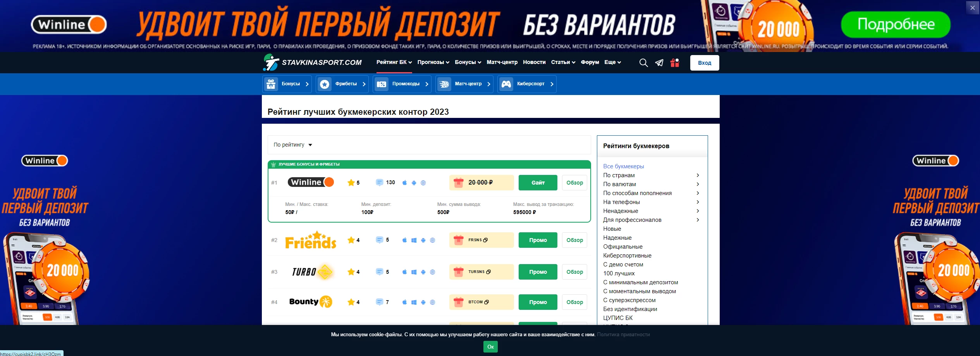Click the Bounty bookmaker logo
Screen dimensions: 980x356
(311, 302)
